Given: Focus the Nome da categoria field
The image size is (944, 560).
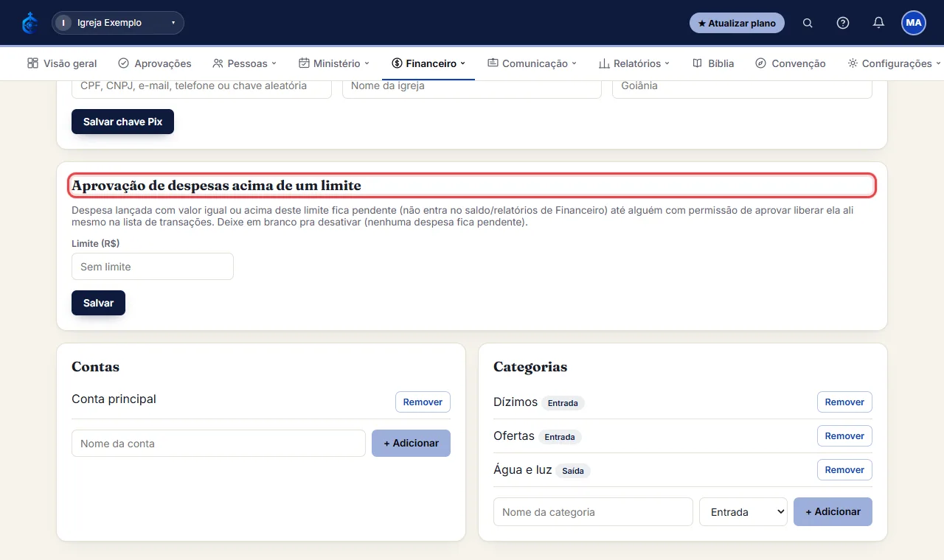Looking at the screenshot, I should pyautogui.click(x=593, y=512).
